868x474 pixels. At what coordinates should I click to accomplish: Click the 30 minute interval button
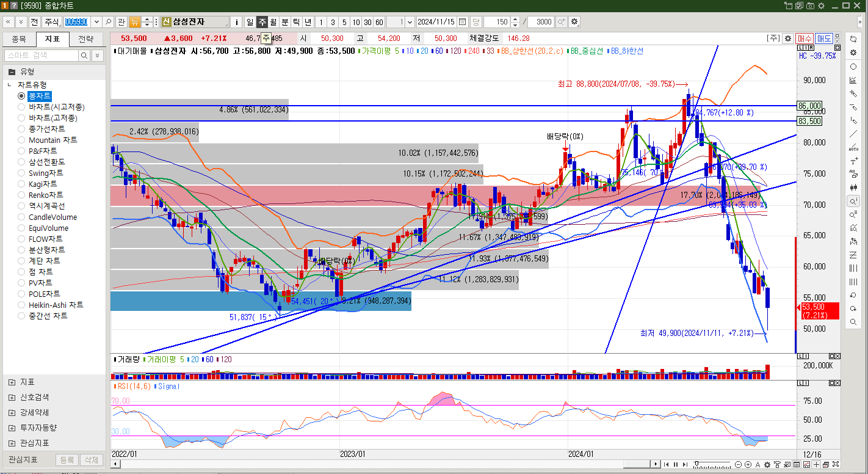click(367, 22)
